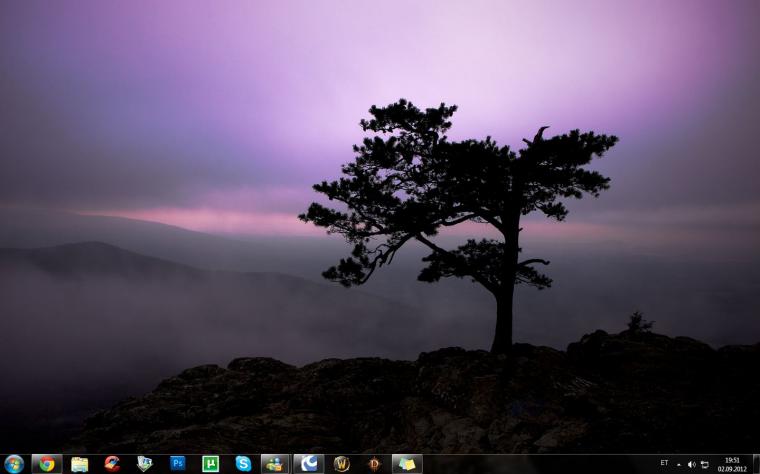Open the ET input language selector
The image size is (760, 474).
point(664,463)
